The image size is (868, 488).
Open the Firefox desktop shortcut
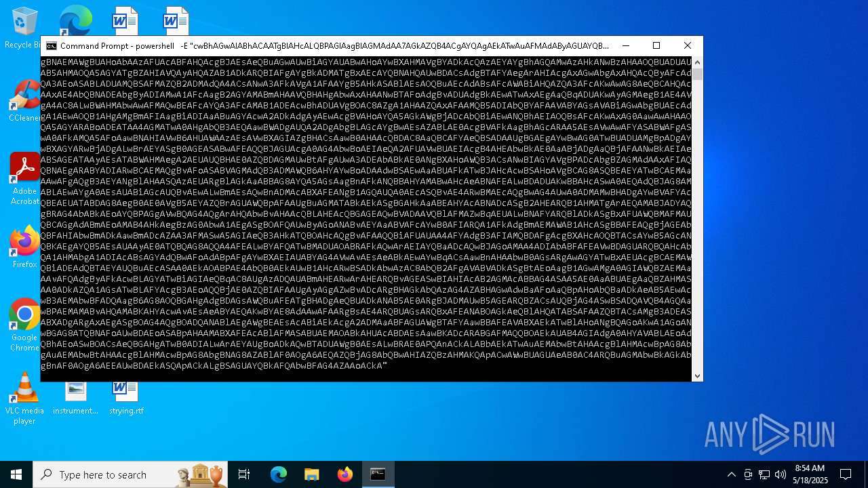click(24, 247)
